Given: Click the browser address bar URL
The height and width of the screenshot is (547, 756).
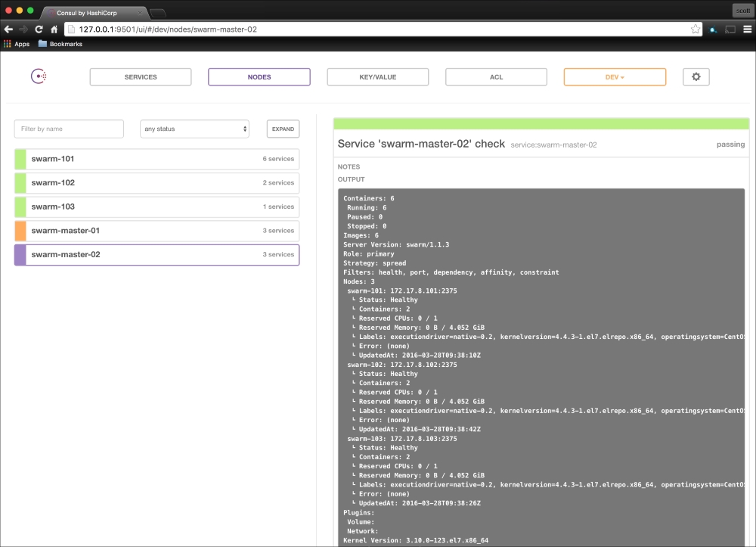Looking at the screenshot, I should [x=378, y=29].
